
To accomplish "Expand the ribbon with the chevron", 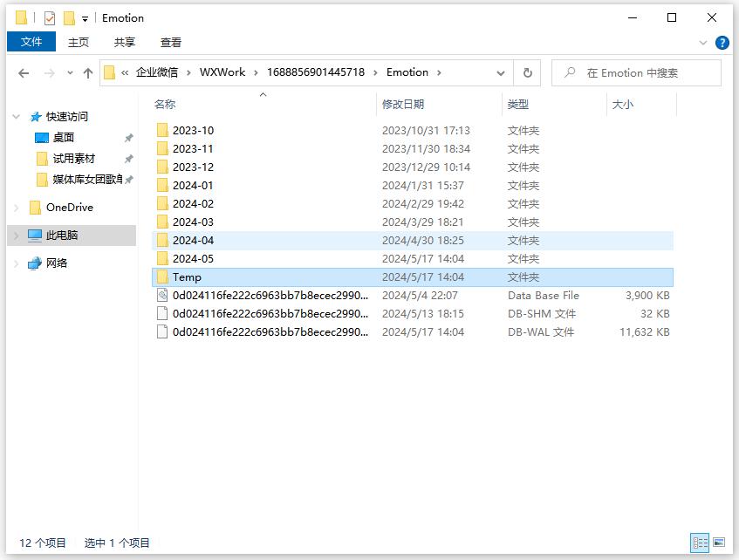I will tap(703, 42).
